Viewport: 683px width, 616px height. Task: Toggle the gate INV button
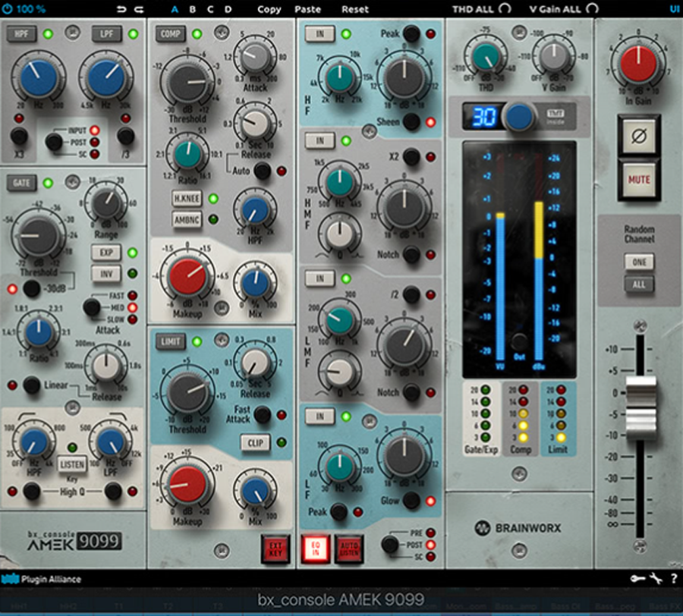[x=106, y=273]
